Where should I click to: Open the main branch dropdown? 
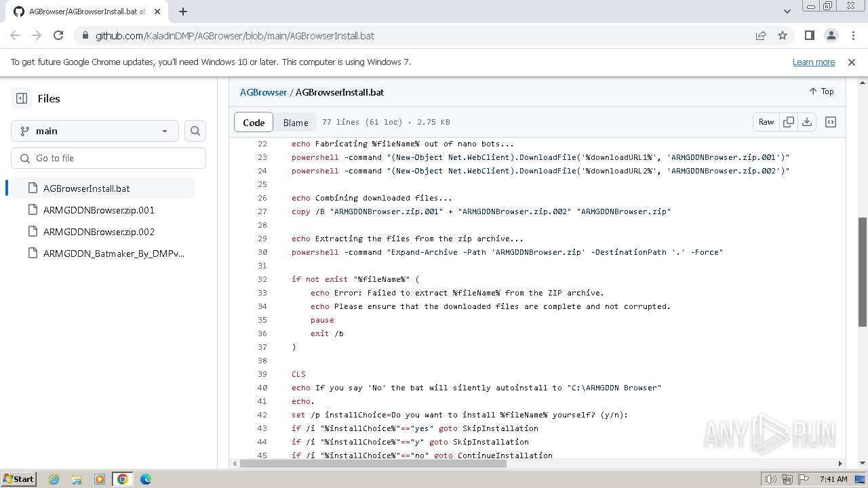point(95,131)
